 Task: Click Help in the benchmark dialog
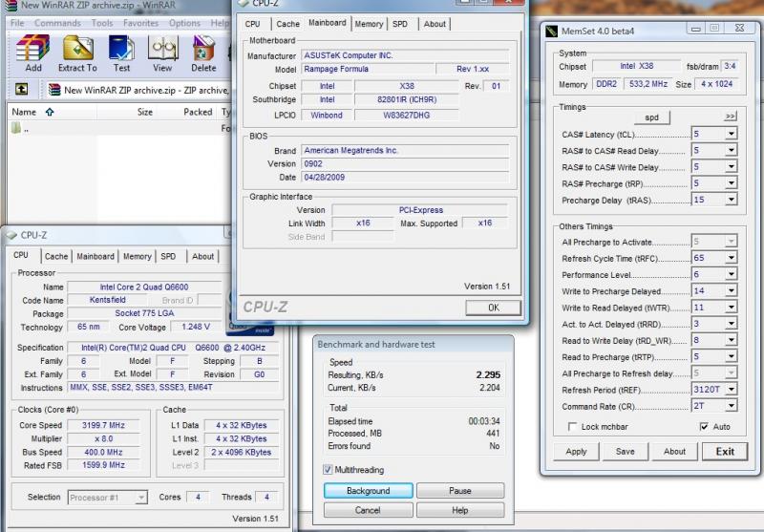pos(460,510)
